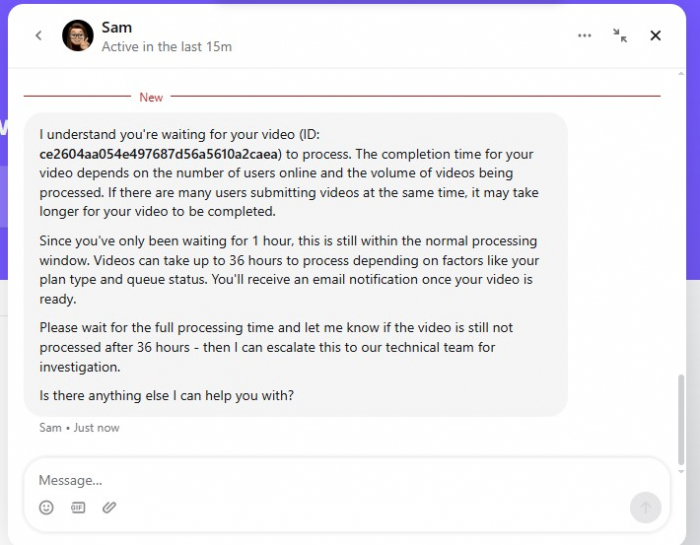The height and width of the screenshot is (545, 700).
Task: Open Sam's profile avatar
Action: pos(78,35)
